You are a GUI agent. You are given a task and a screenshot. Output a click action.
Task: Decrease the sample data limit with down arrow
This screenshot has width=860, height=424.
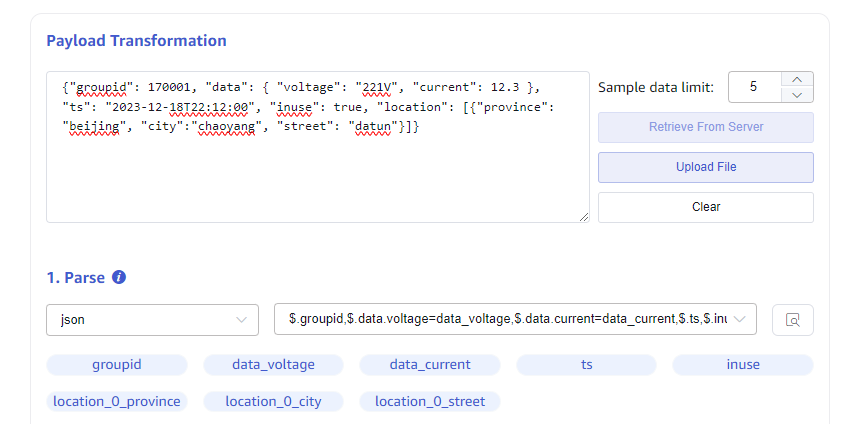tap(796, 94)
